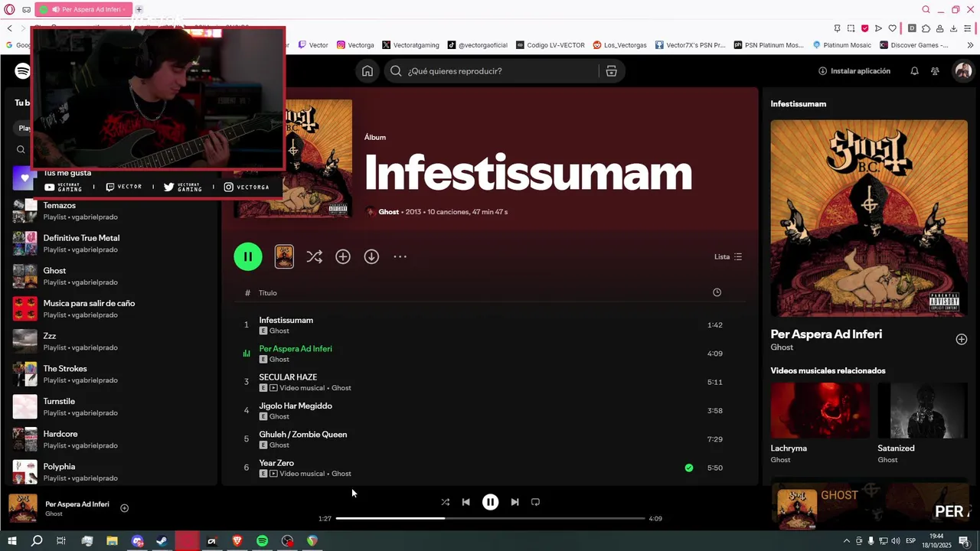Open Opera browser search tabs magnifier
This screenshot has height=551, width=980.
pos(926,10)
